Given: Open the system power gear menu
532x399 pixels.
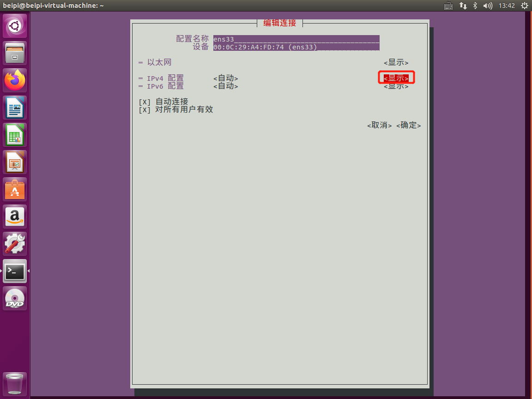Looking at the screenshot, I should (524, 6).
